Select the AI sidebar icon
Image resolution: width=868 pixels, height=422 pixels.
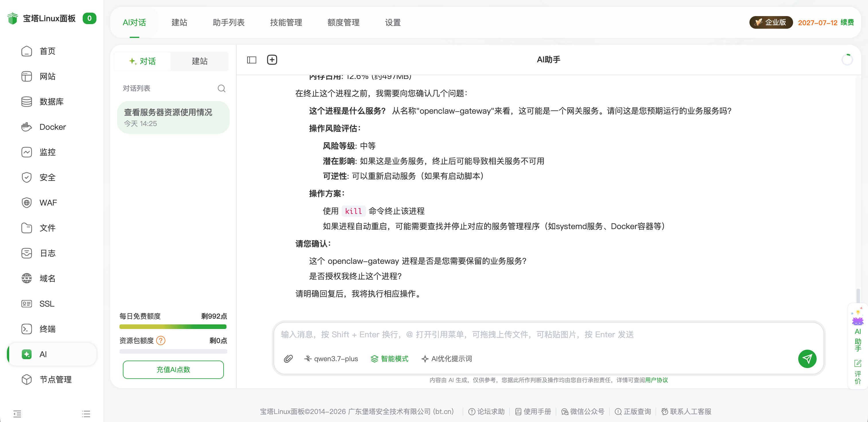[x=27, y=354]
